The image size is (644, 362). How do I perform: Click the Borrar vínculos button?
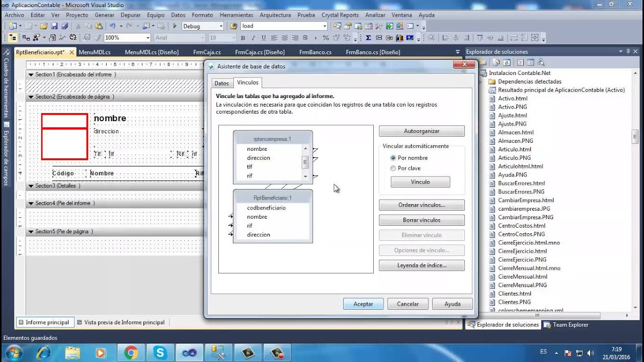click(x=422, y=220)
